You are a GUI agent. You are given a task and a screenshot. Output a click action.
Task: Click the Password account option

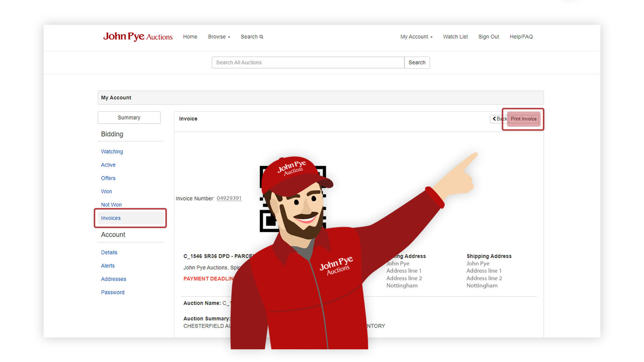coord(112,292)
